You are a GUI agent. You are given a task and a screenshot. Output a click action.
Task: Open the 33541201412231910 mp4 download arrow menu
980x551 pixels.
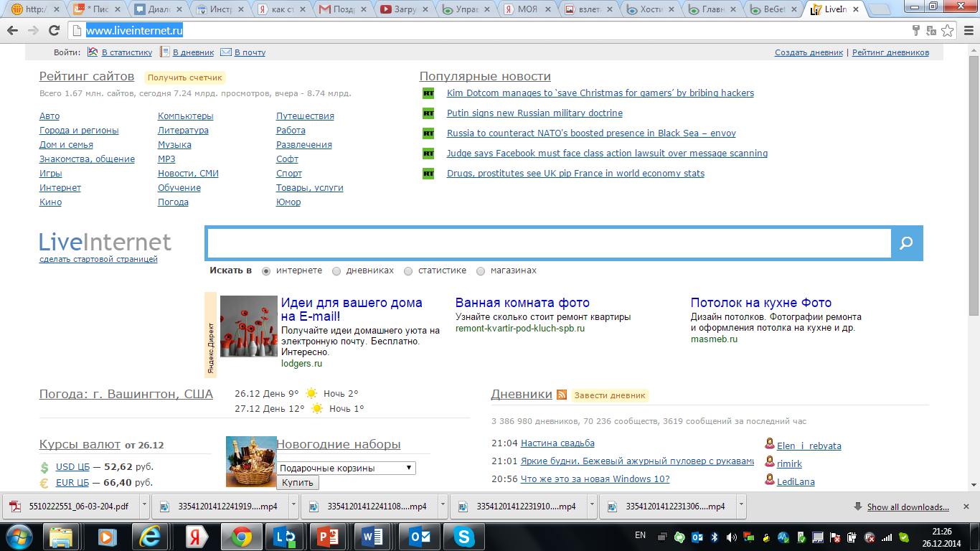pos(592,506)
